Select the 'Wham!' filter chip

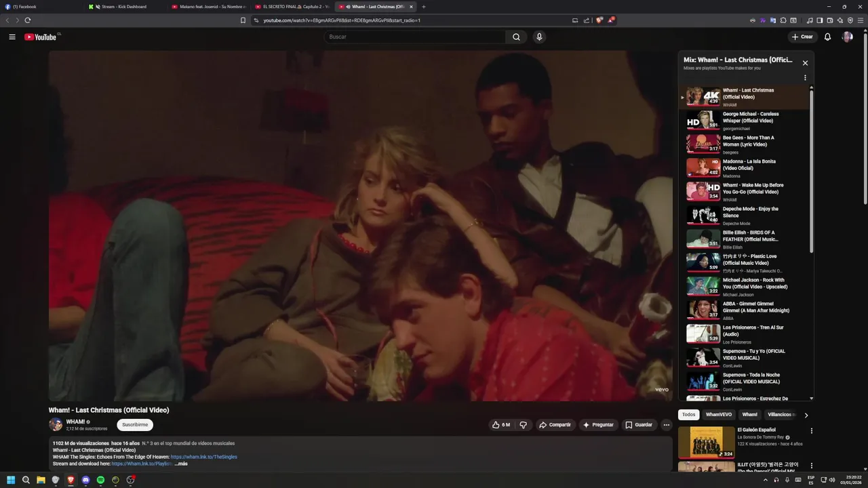coord(749,415)
